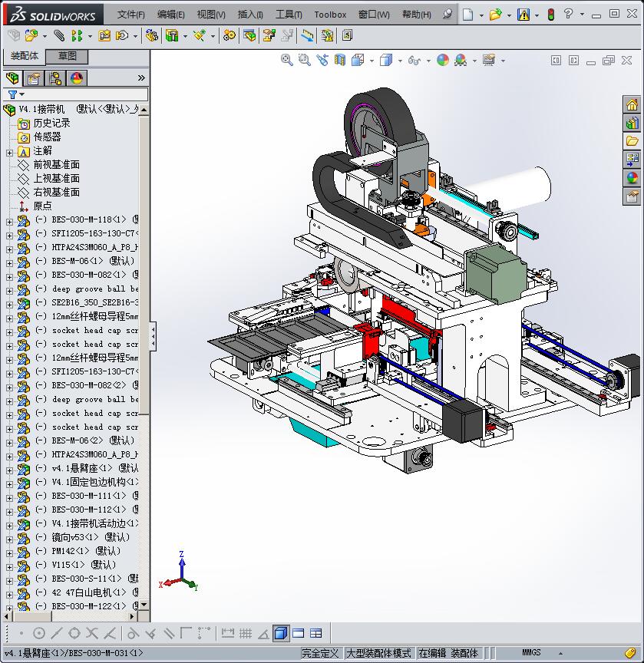Click the Smart Fasteners icon
The width and height of the screenshot is (644, 663).
[104, 35]
